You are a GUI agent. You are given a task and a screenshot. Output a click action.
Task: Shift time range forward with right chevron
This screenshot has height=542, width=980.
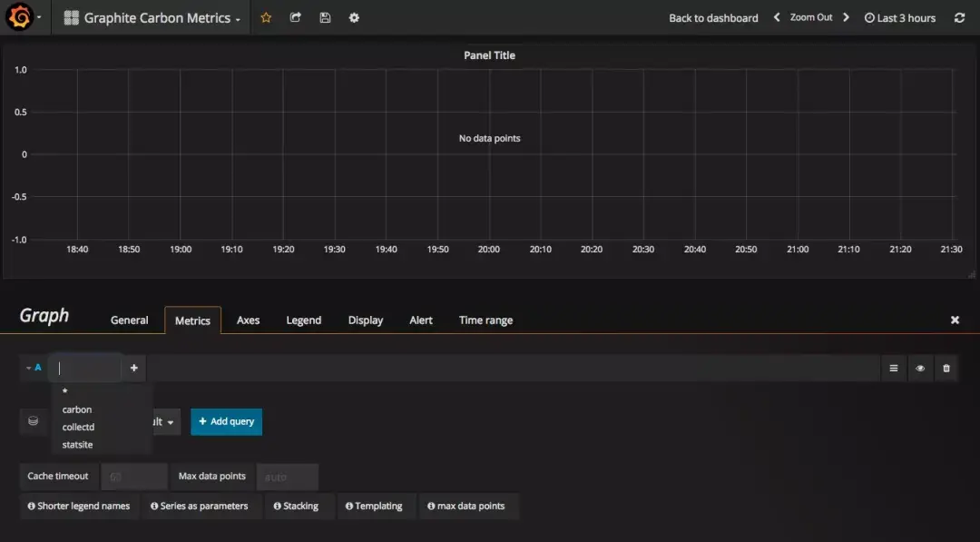[x=847, y=17]
